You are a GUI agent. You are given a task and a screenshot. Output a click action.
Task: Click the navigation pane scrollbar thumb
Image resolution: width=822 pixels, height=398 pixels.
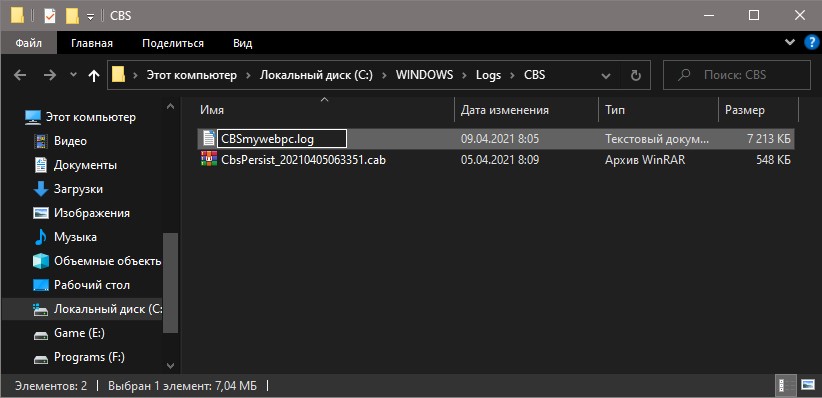click(170, 283)
